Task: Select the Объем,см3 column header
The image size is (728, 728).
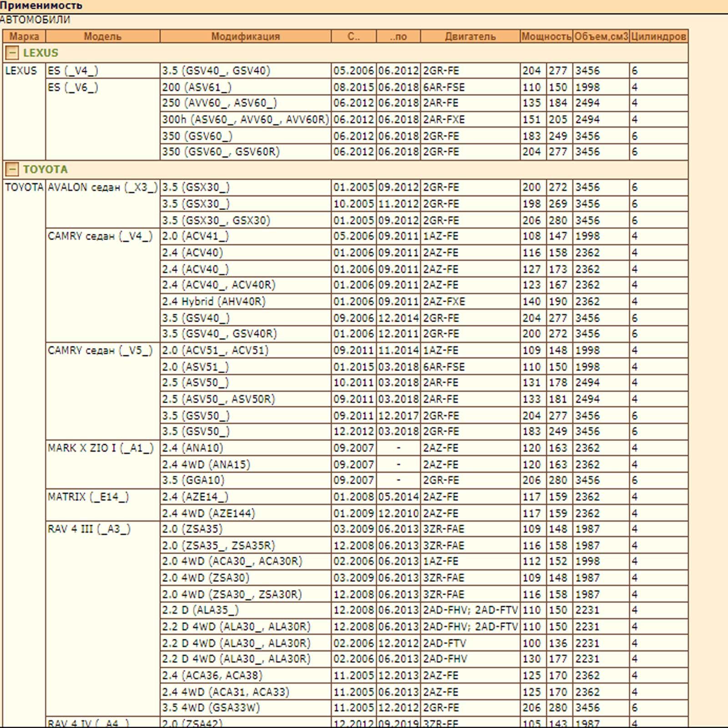Action: coord(601,36)
